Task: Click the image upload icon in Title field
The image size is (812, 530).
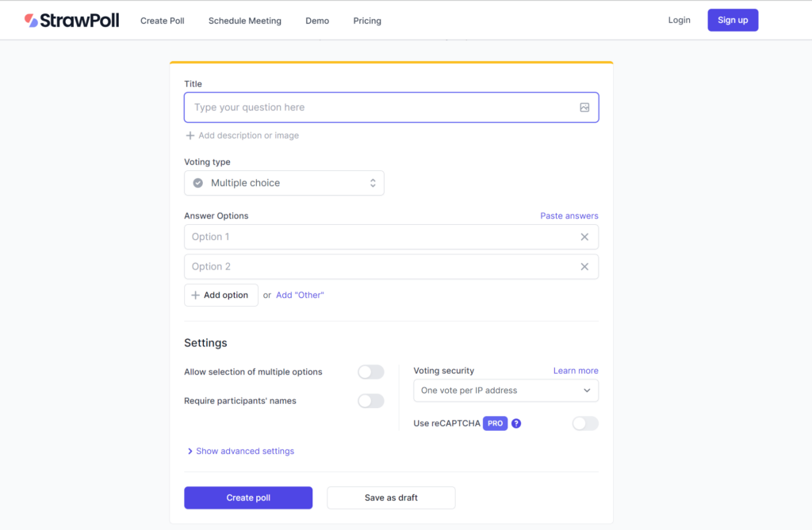Action: [x=584, y=108]
